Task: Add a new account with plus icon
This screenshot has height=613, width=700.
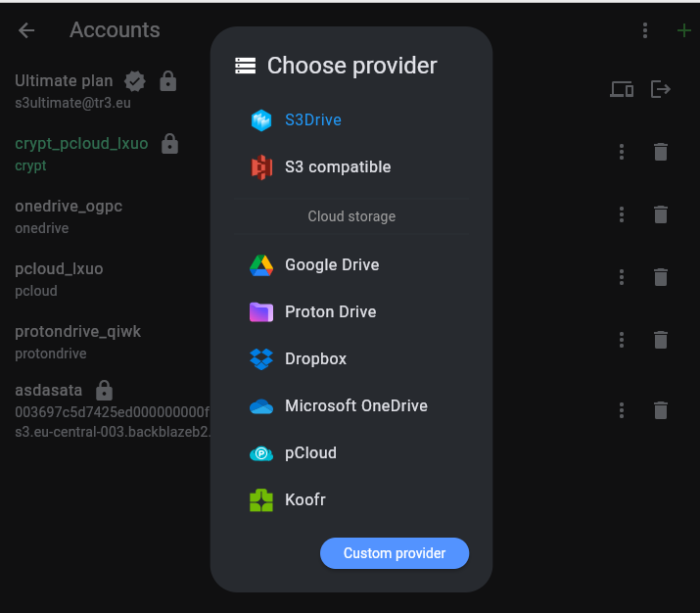Action: [683, 30]
